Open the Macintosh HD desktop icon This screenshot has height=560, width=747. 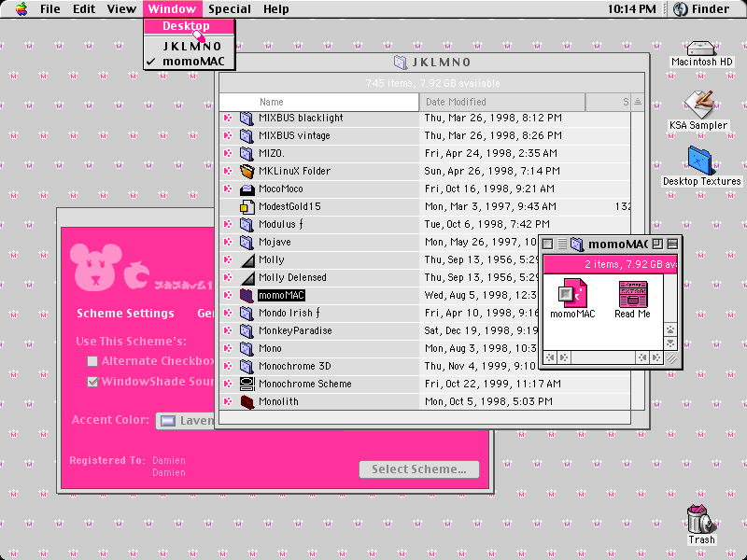701,49
